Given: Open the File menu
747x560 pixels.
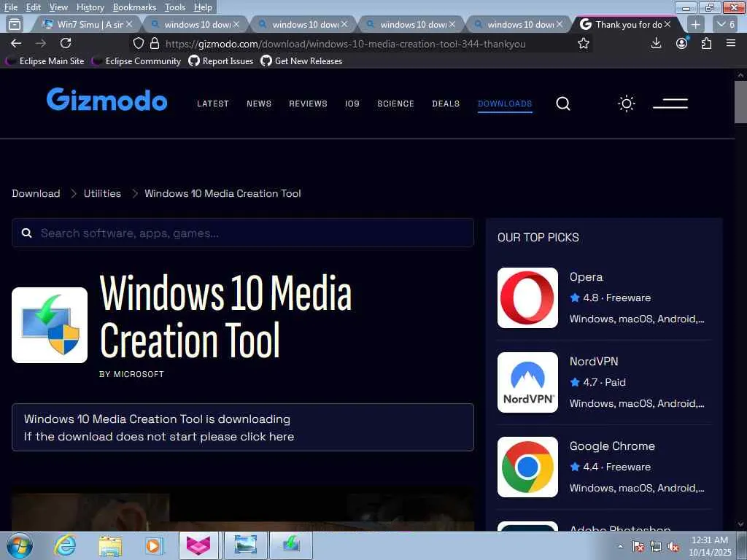Looking at the screenshot, I should click(x=11, y=7).
